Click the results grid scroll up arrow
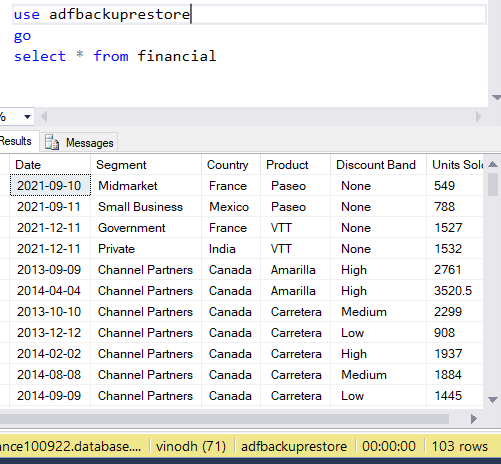Image resolution: width=501 pixels, height=464 pixels. click(x=493, y=164)
